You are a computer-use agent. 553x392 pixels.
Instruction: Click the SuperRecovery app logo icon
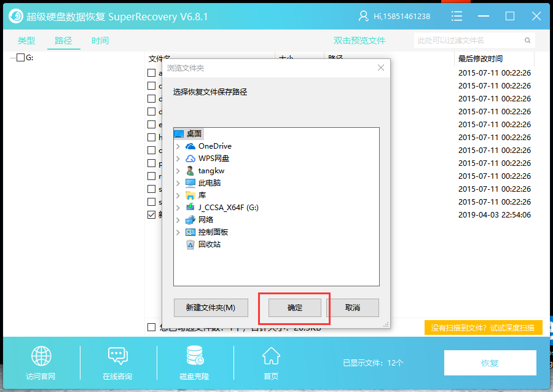(15, 16)
